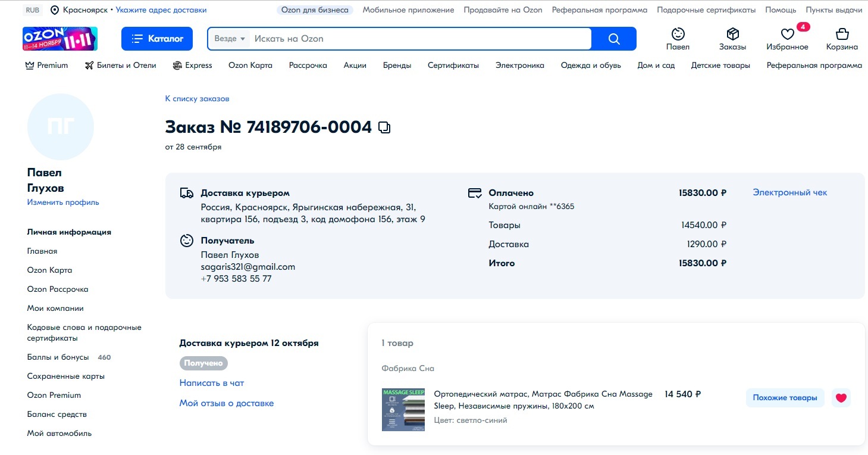Click ПГ profile avatar circle
This screenshot has width=868, height=455.
tap(61, 127)
